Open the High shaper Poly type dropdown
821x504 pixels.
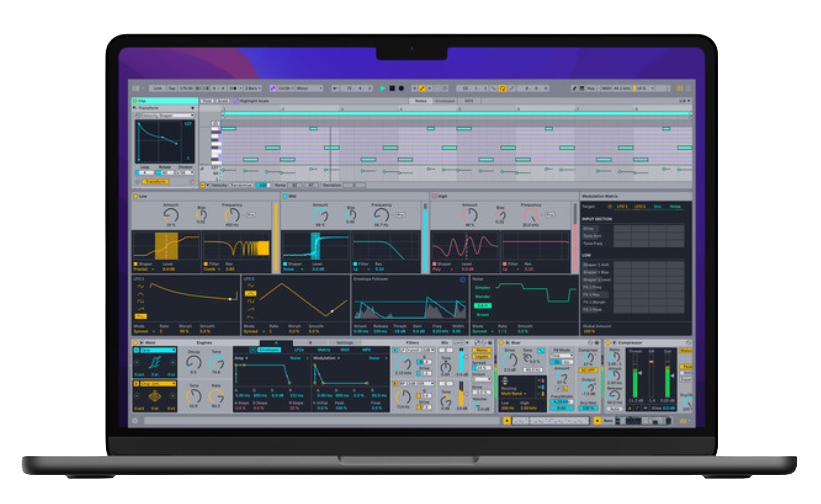click(444, 269)
